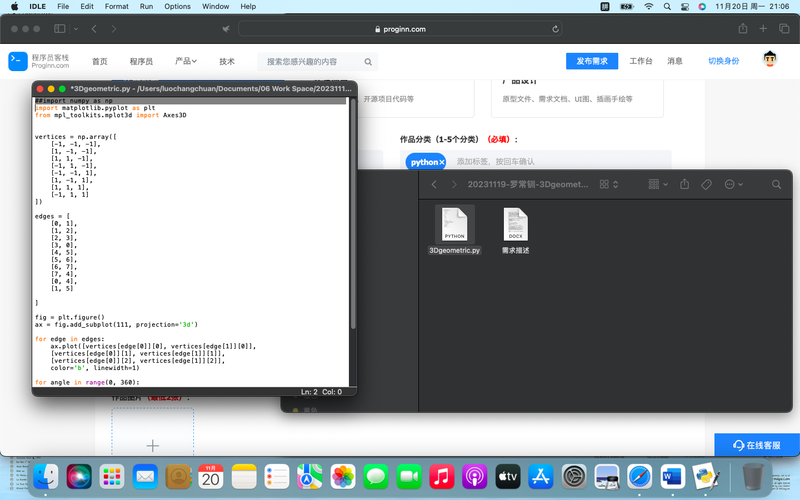This screenshot has height=500, width=800.
Task: Open the Options menu
Action: [177, 7]
